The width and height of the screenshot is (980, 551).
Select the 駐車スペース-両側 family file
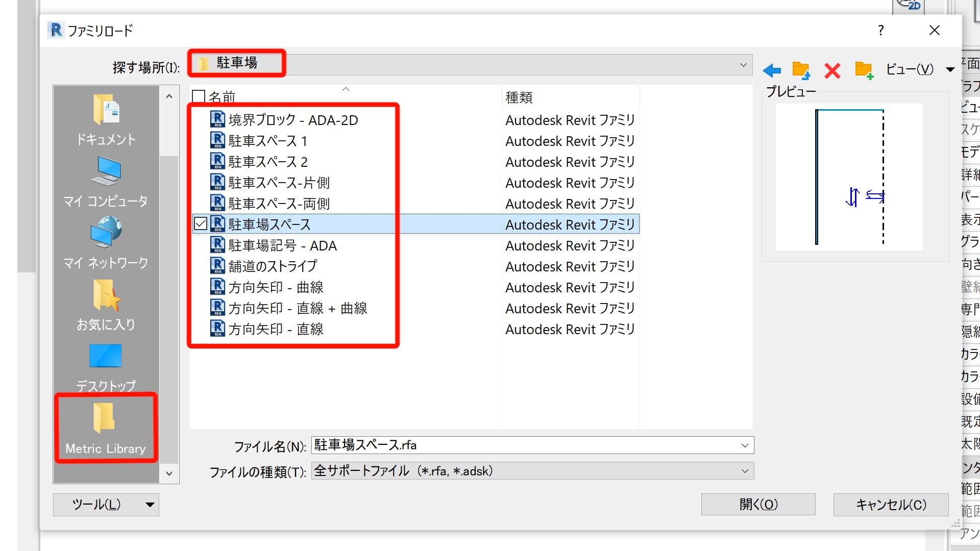click(x=279, y=204)
